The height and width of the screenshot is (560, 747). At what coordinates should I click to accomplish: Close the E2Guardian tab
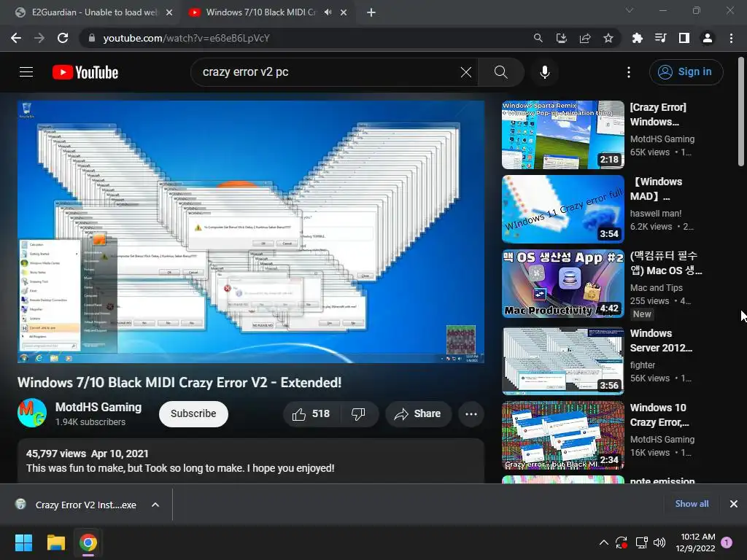click(169, 12)
